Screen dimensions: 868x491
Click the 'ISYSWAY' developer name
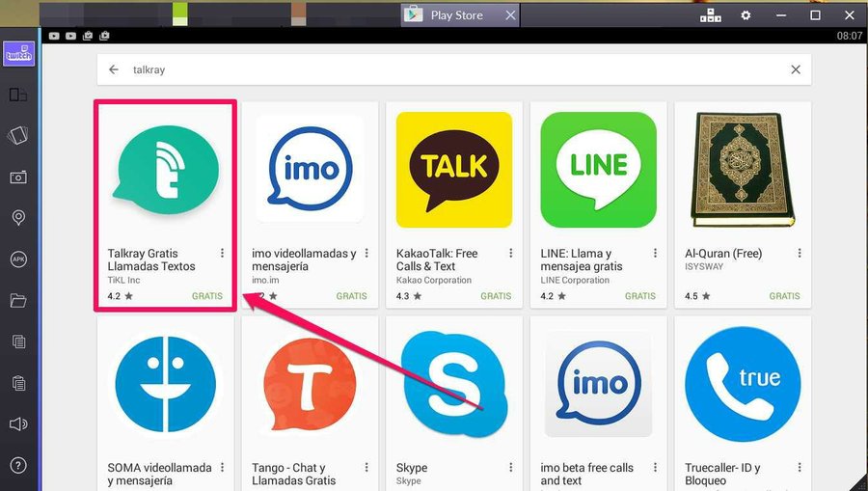tap(704, 267)
